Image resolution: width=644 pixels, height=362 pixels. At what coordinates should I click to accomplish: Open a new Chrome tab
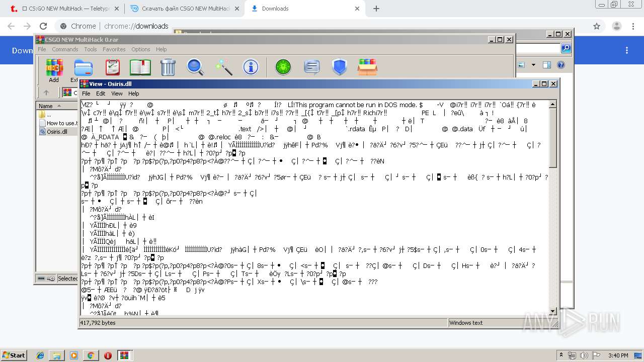click(376, 9)
